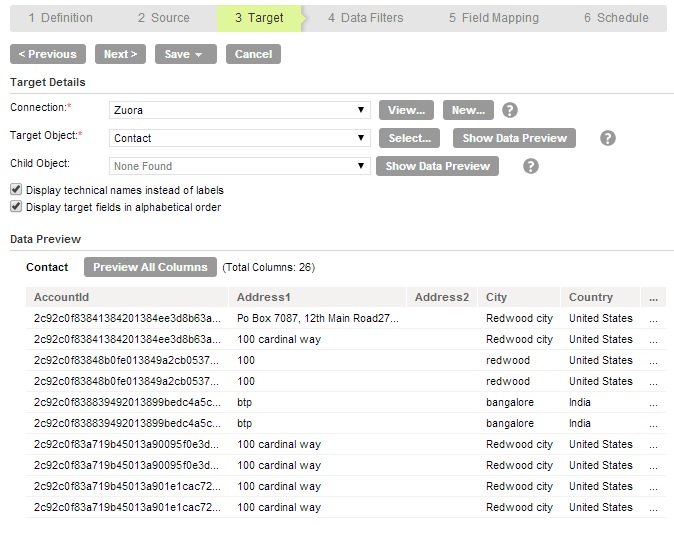
Task: Open the Child Object None Found dropdown
Action: tap(239, 166)
